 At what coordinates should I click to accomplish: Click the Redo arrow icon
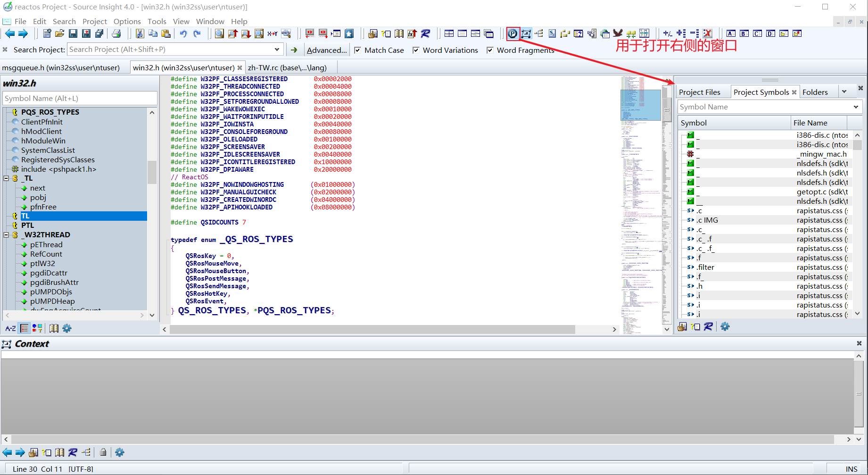point(197,33)
